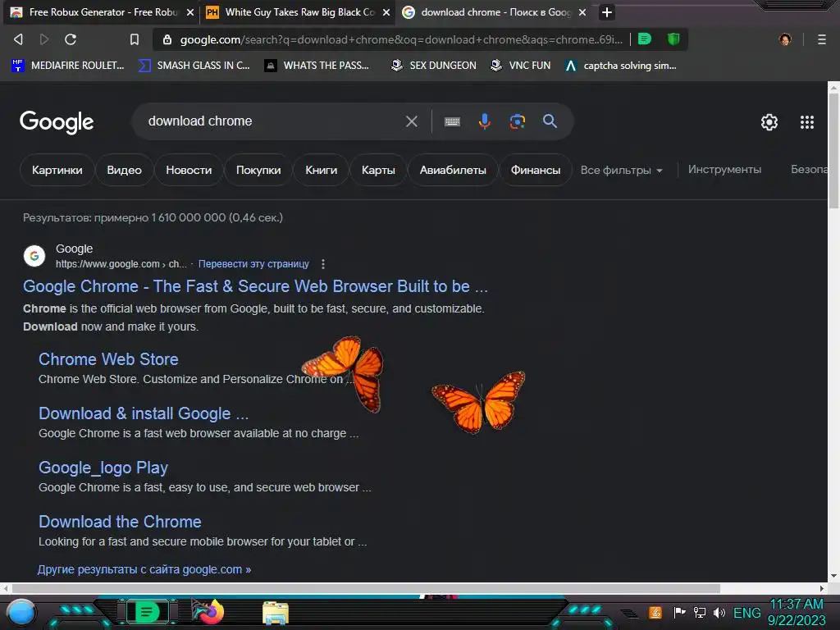Screen dimensions: 840x630
Task: Click the magnifier search button
Action: pos(550,121)
